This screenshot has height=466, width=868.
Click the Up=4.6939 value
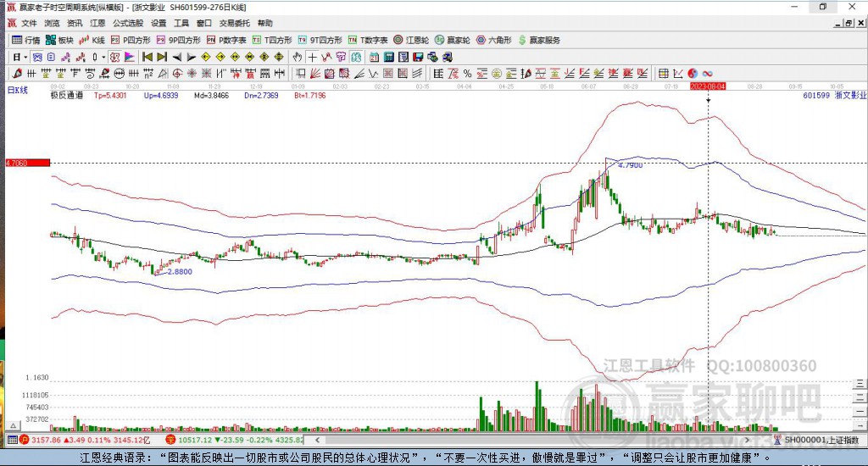[x=161, y=95]
